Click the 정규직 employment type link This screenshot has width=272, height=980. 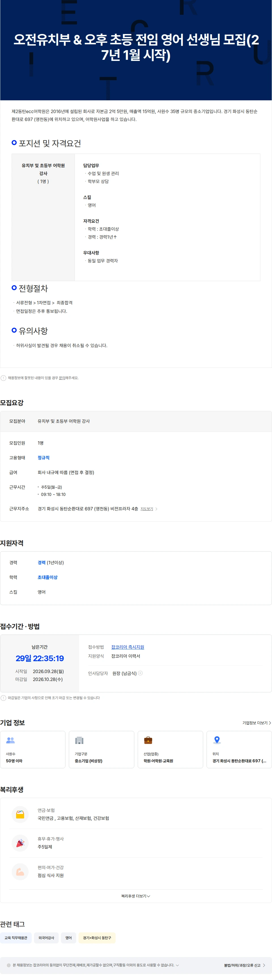coord(43,458)
